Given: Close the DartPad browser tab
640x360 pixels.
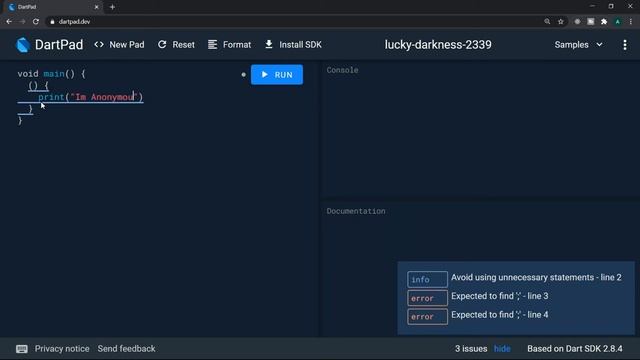Looking at the screenshot, I should tap(96, 7).
